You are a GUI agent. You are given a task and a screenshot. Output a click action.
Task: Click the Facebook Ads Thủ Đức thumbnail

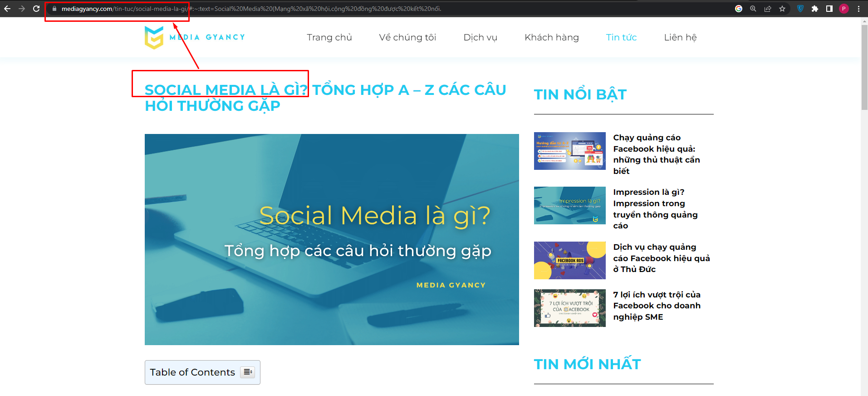pos(570,260)
